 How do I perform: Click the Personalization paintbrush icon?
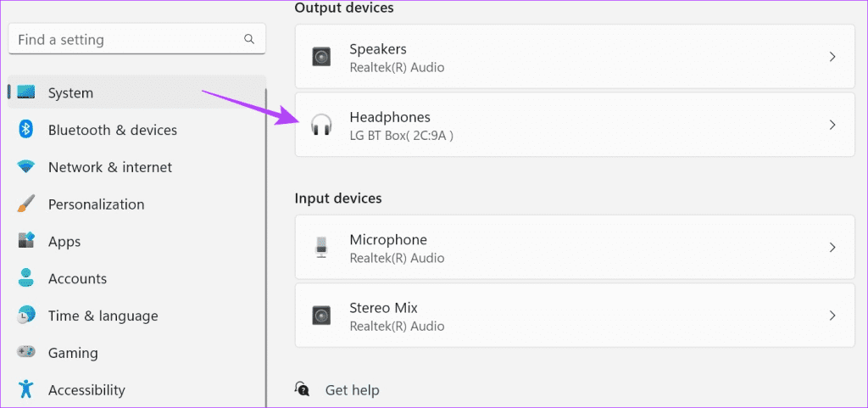click(x=25, y=204)
